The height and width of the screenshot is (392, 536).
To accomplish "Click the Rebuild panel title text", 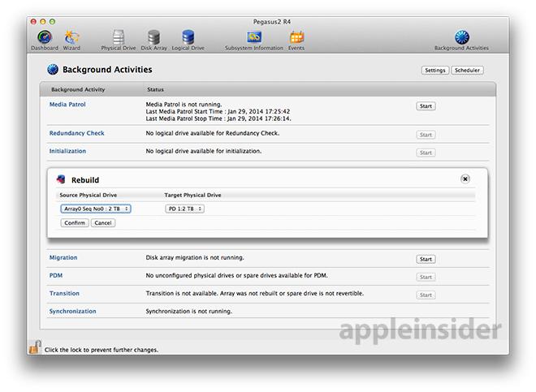I will point(85,179).
